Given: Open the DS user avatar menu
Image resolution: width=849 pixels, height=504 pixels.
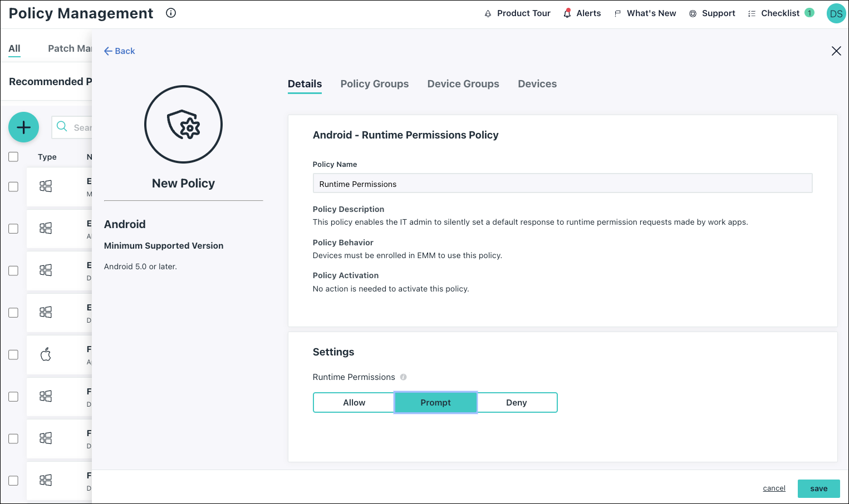Looking at the screenshot, I should point(836,14).
